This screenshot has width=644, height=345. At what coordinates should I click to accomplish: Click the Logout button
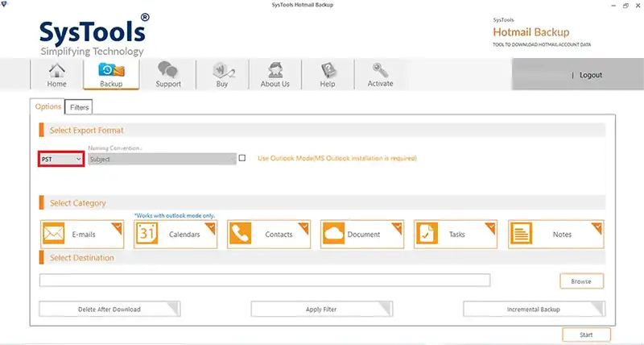(591, 75)
